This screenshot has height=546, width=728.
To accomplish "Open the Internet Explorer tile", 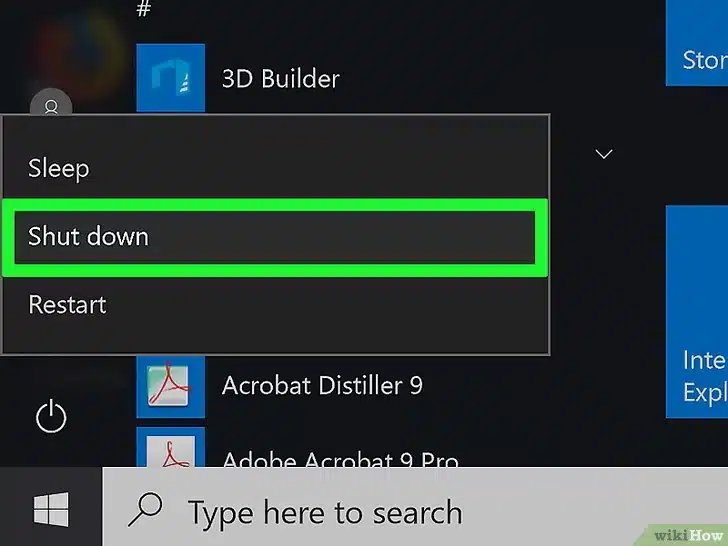I will tap(698, 310).
